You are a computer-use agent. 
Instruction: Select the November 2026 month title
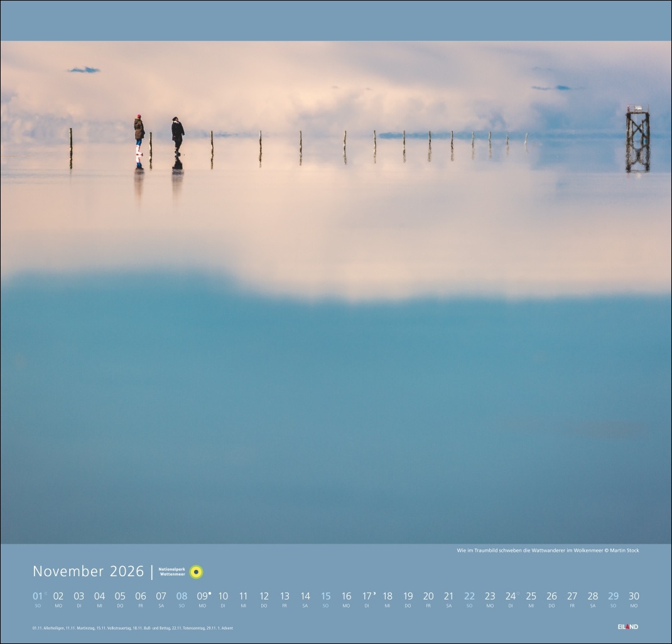[88, 571]
